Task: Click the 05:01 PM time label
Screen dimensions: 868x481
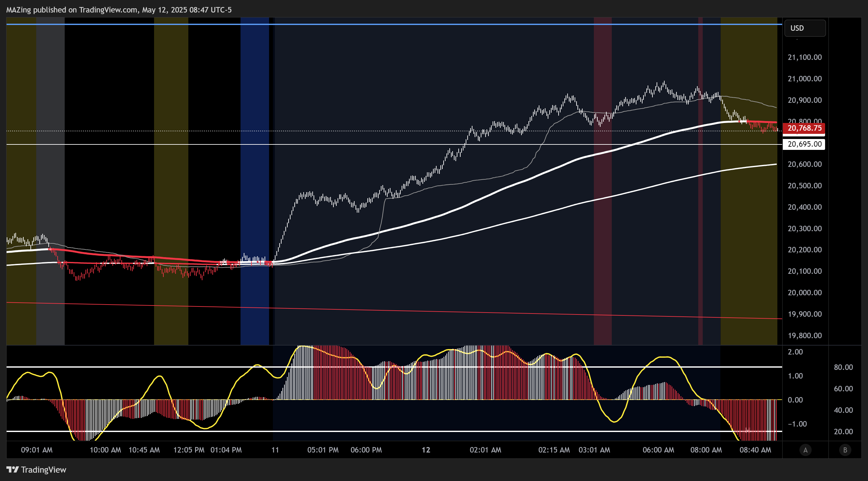Action: (323, 450)
